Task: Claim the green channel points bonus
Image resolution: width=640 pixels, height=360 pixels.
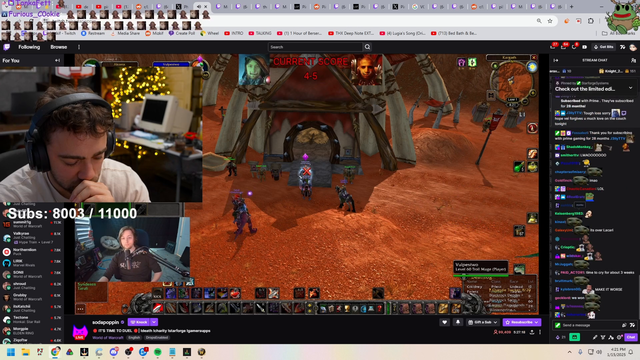Action: tap(575, 337)
